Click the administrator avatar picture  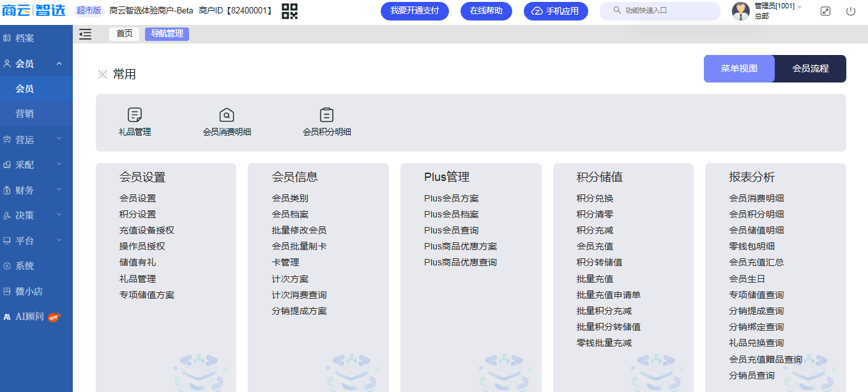coord(741,11)
